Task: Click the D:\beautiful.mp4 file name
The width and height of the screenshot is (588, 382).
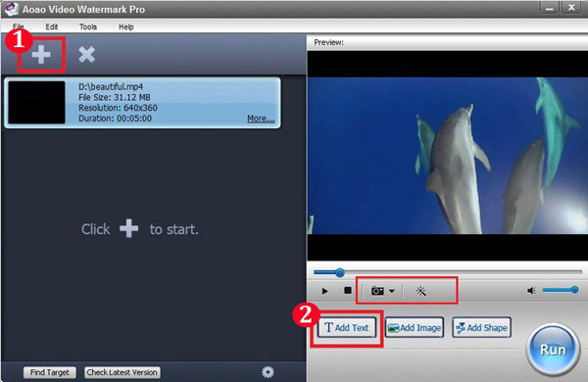Action: point(111,86)
